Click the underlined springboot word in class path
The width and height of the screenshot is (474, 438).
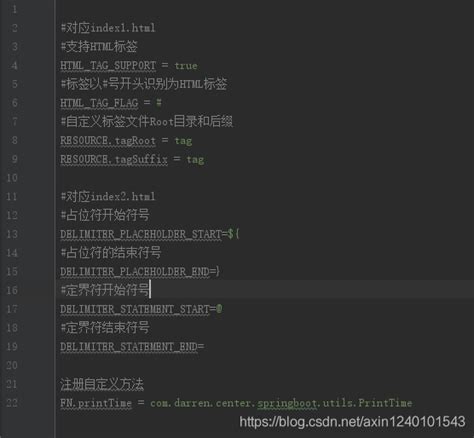pos(287,403)
